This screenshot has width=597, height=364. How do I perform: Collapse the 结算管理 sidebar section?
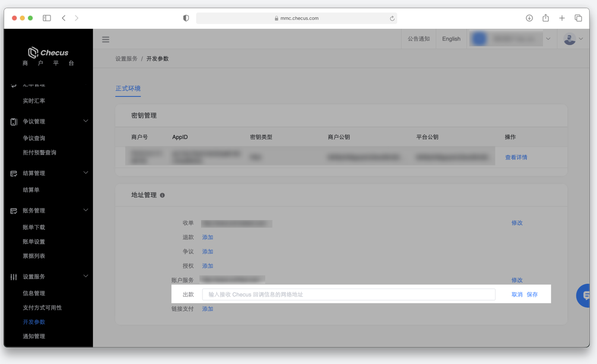click(x=85, y=173)
